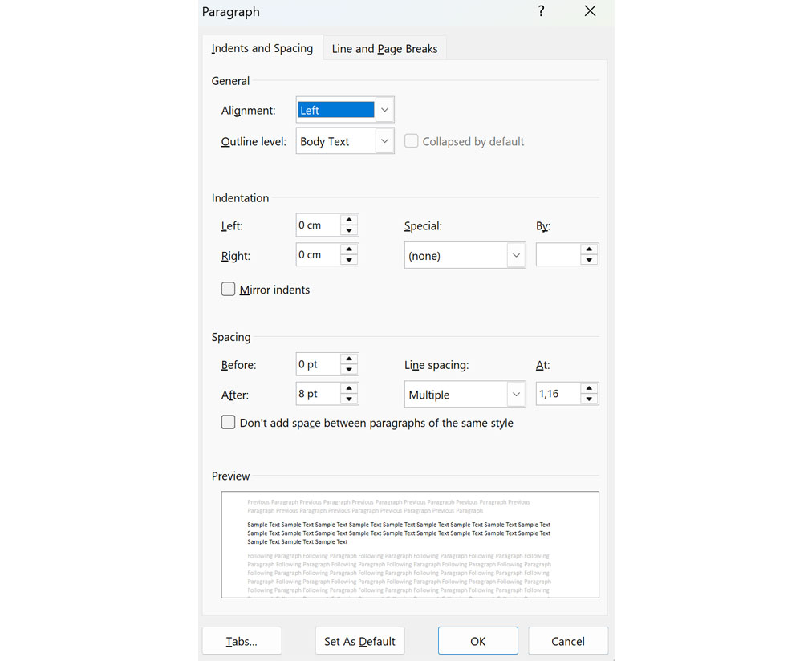The width and height of the screenshot is (812, 661).
Task: Toggle the Collapsed by default checkbox
Action: pyautogui.click(x=411, y=140)
